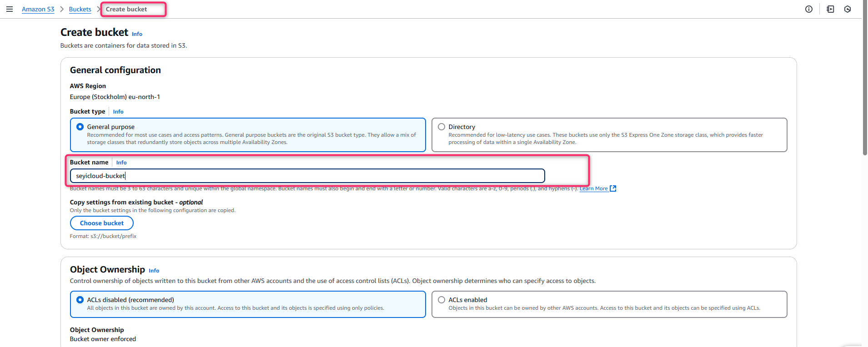Screen dimensions: 868x347
Task: Open Info link next to Bucket type
Action: pyautogui.click(x=118, y=112)
